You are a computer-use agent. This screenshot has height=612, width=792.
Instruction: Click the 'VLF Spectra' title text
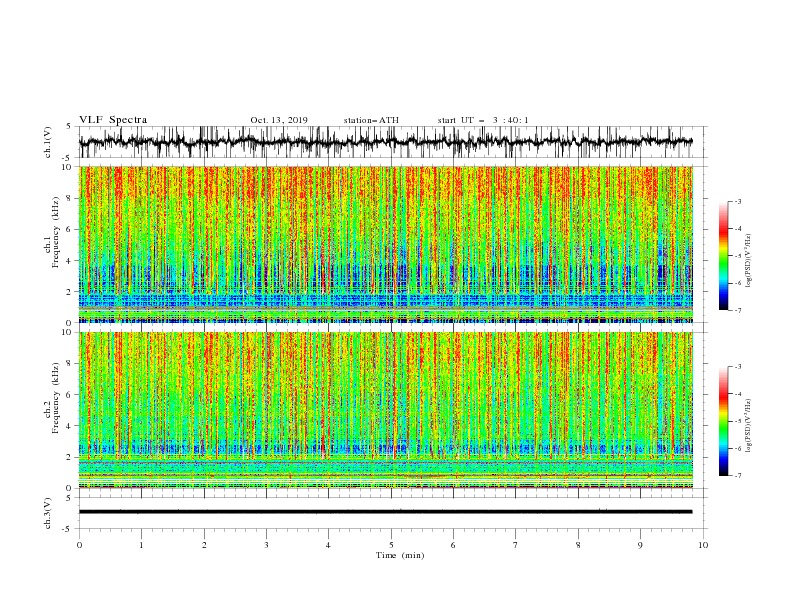tap(113, 120)
